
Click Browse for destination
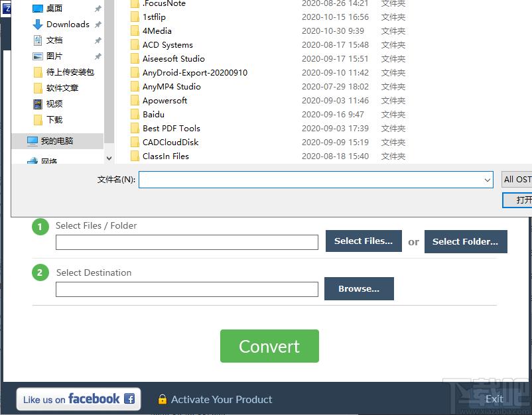[x=359, y=289]
